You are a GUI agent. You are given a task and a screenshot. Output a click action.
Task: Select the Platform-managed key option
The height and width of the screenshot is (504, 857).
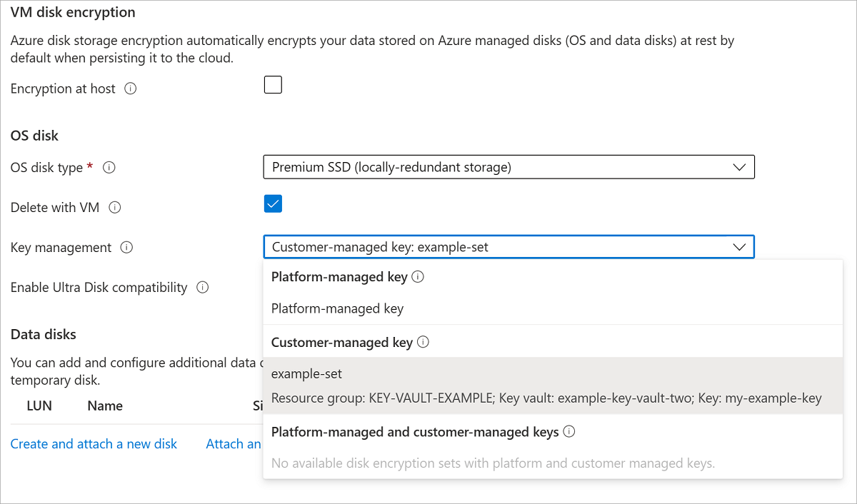(337, 309)
